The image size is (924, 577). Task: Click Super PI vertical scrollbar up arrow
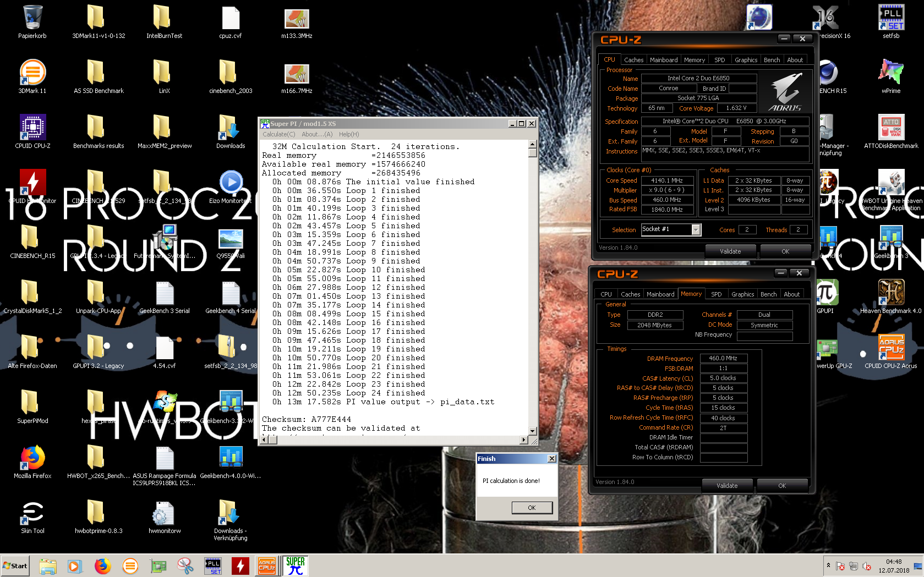[x=532, y=144]
